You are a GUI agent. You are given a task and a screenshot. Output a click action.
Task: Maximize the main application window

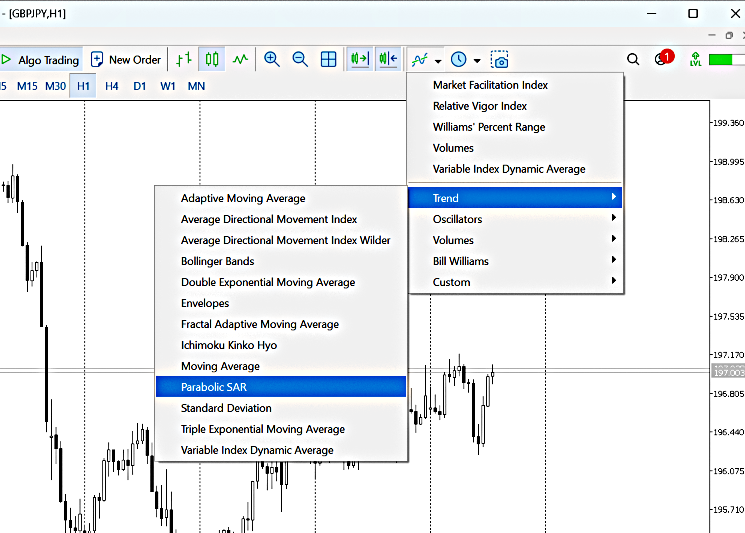pos(693,13)
